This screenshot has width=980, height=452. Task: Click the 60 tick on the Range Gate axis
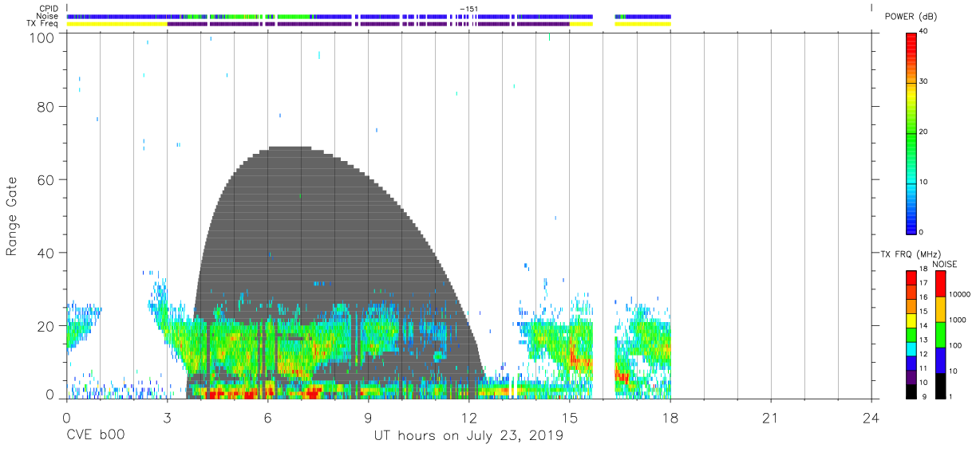(46, 179)
